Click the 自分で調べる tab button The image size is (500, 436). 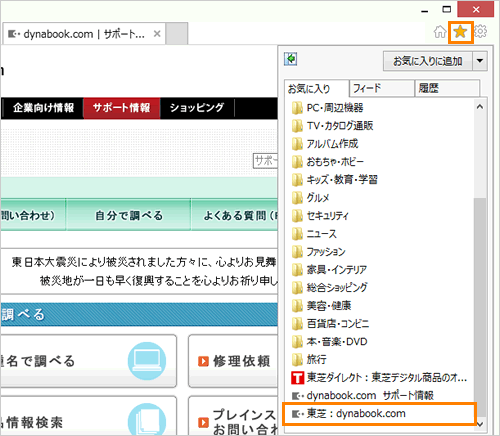[x=129, y=215]
